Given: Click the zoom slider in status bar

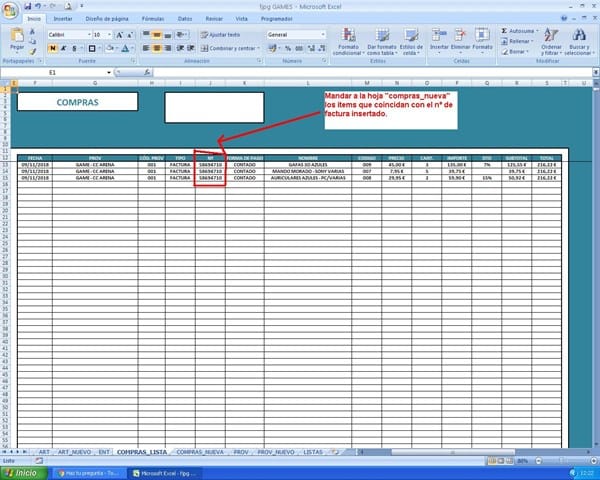Looking at the screenshot, I should pos(560,461).
